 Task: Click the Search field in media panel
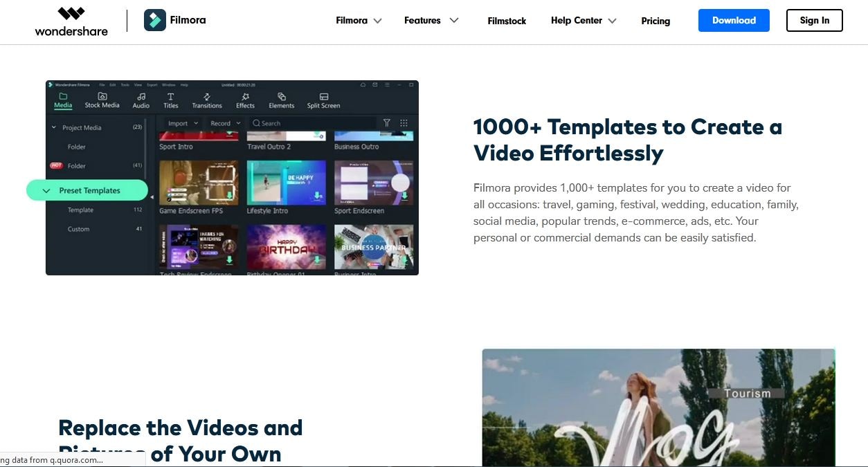[311, 123]
